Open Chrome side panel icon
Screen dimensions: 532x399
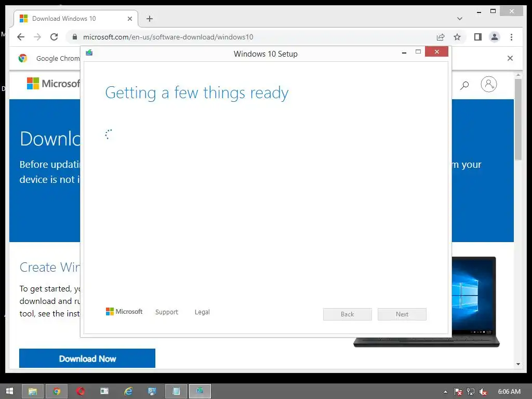click(x=478, y=37)
